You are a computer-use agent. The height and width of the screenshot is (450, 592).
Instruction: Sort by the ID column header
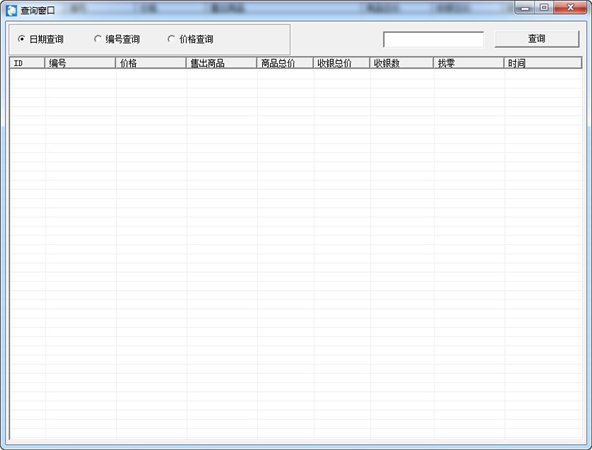coord(27,63)
